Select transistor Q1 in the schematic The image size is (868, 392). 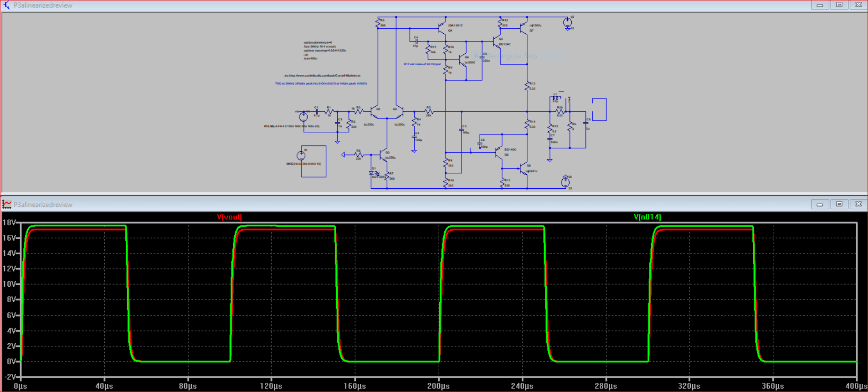[375, 111]
